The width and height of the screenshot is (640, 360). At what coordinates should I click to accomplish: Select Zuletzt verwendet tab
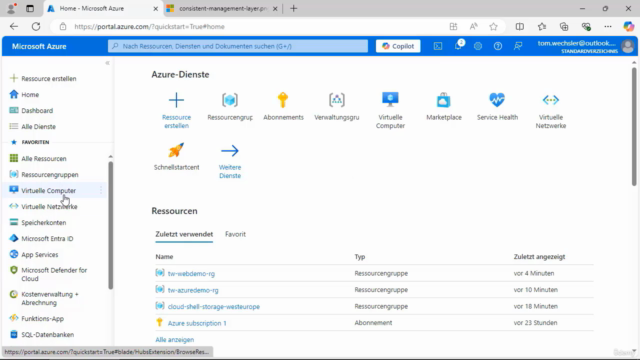coord(184,234)
